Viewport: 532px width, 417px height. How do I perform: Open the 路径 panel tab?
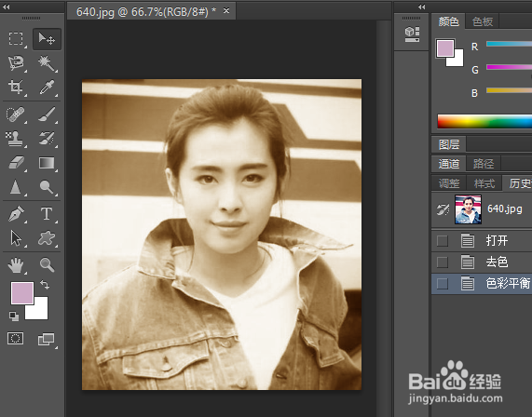point(484,164)
